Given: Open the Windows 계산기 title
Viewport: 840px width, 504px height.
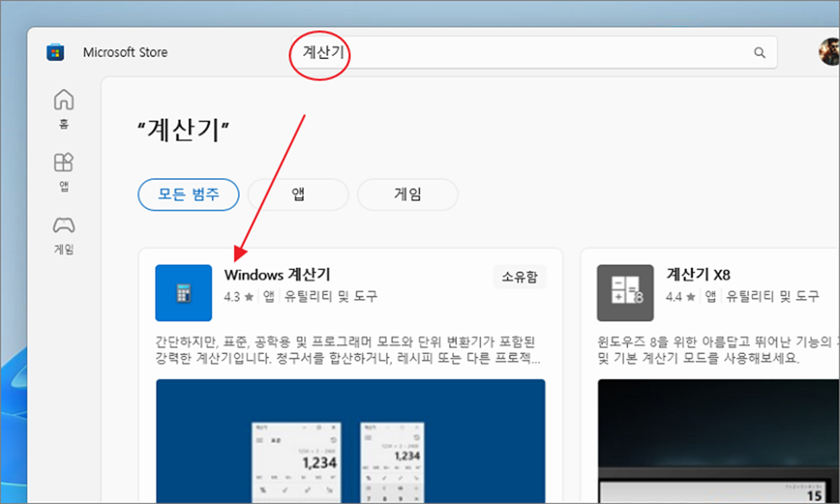Looking at the screenshot, I should (x=277, y=275).
